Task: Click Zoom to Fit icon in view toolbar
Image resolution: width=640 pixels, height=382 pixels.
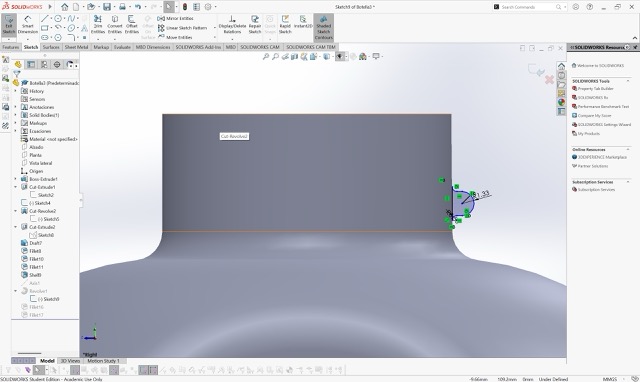Action: (x=266, y=57)
